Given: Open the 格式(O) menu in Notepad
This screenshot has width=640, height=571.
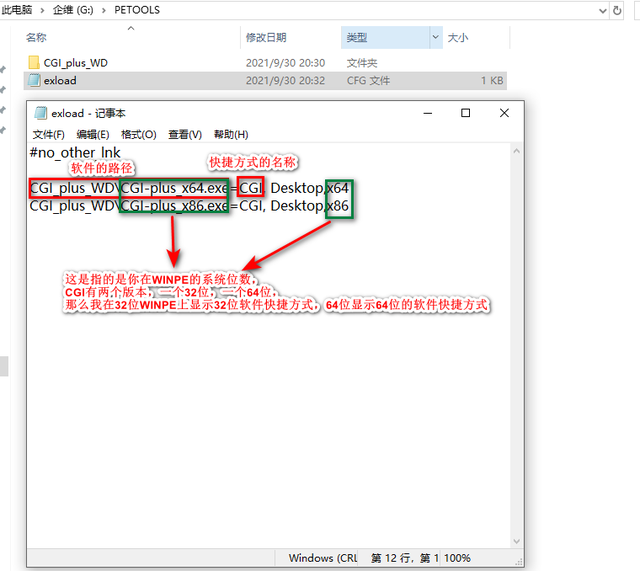Looking at the screenshot, I should [x=139, y=134].
